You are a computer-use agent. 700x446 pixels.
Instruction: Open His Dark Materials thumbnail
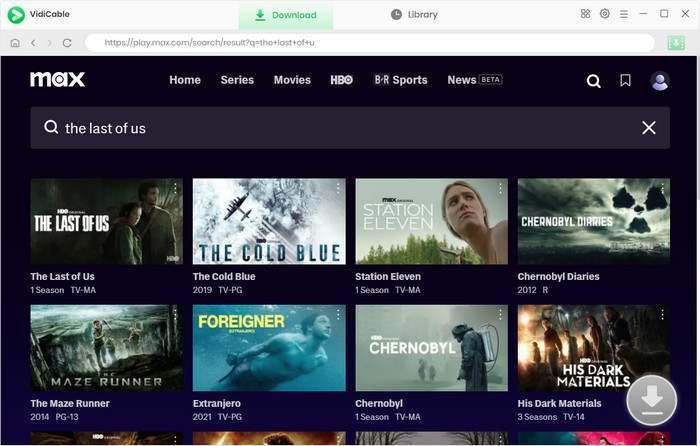point(594,348)
